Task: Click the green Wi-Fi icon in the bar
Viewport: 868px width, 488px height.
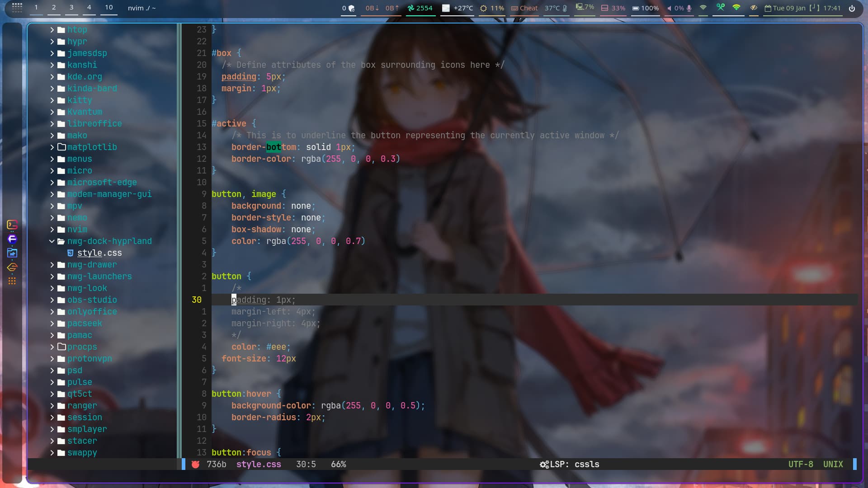Action: (736, 8)
